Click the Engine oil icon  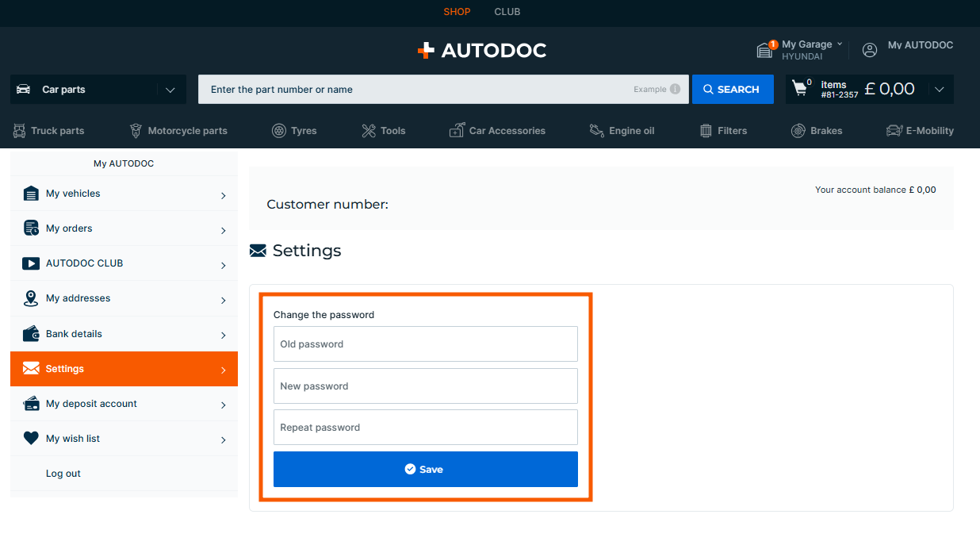click(x=597, y=131)
